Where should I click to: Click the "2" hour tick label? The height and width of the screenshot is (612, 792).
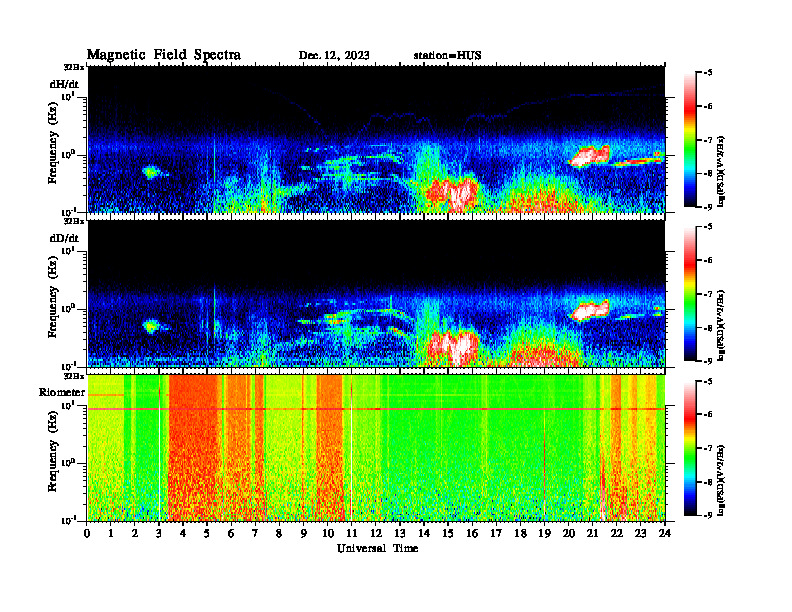pyautogui.click(x=135, y=533)
